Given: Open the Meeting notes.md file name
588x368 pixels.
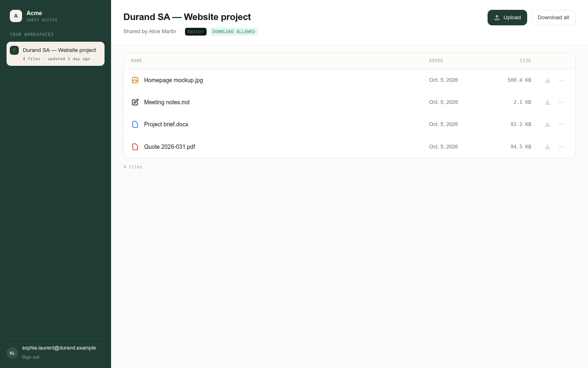Looking at the screenshot, I should 167,102.
